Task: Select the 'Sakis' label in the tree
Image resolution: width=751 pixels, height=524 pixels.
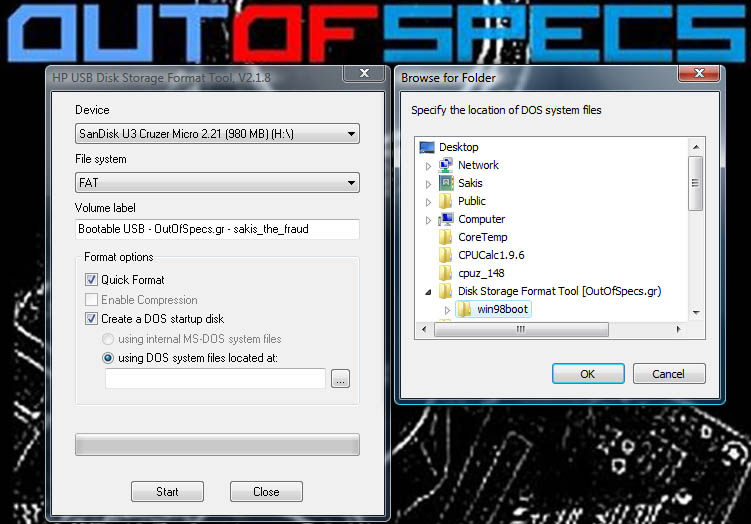Action: pyautogui.click(x=470, y=183)
